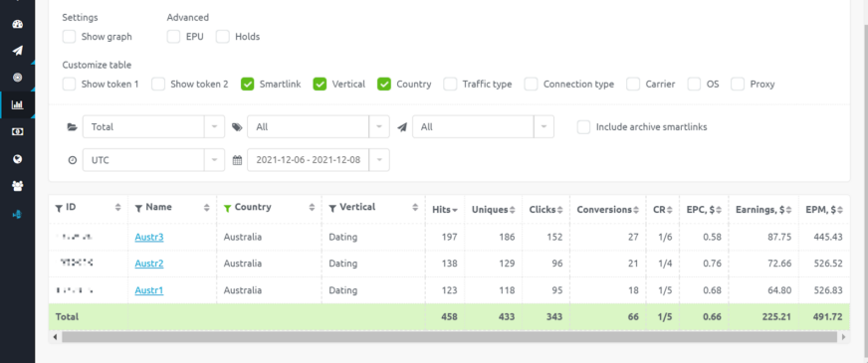Viewport: 868px width, 363px height.
Task: Sort by CR column header
Action: (663, 210)
